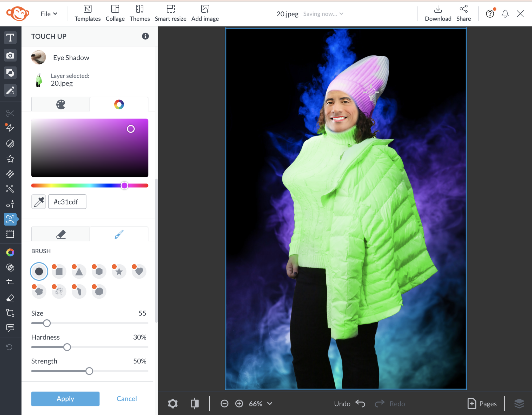The height and width of the screenshot is (415, 532).
Task: Select the Eyedropper color picker tool
Action: tap(38, 202)
